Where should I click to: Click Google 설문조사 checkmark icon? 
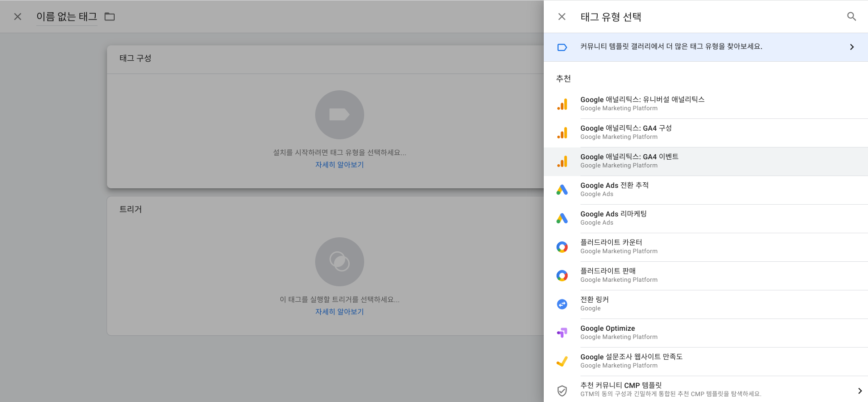click(x=562, y=362)
